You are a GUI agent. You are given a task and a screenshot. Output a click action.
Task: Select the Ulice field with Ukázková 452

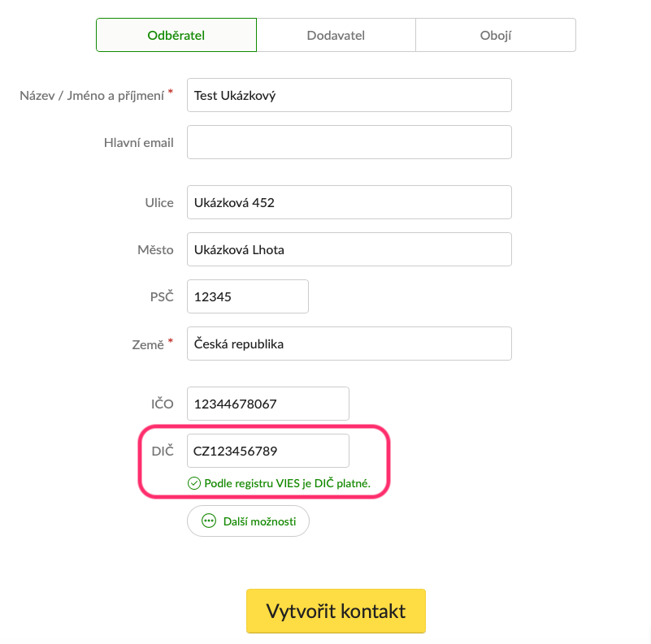(x=349, y=202)
